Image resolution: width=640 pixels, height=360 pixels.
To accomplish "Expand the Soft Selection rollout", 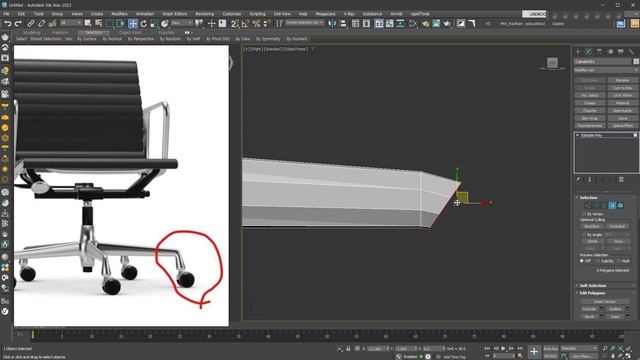I will 593,286.
